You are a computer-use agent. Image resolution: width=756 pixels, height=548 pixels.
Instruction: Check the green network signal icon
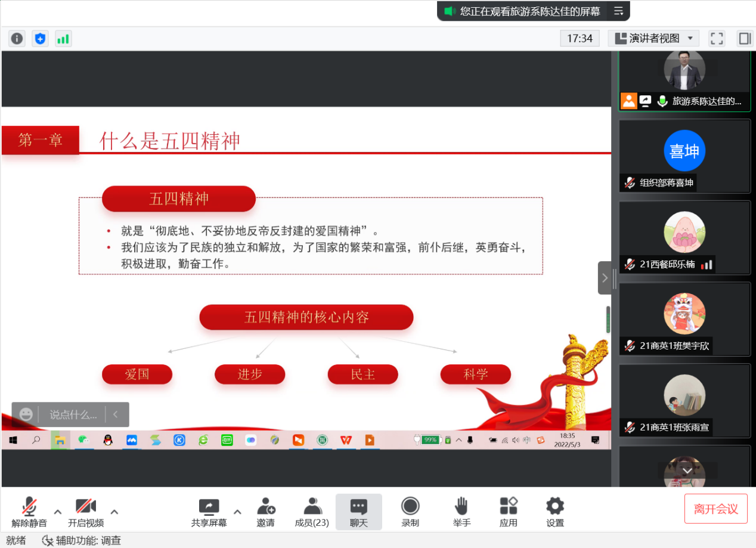point(63,39)
